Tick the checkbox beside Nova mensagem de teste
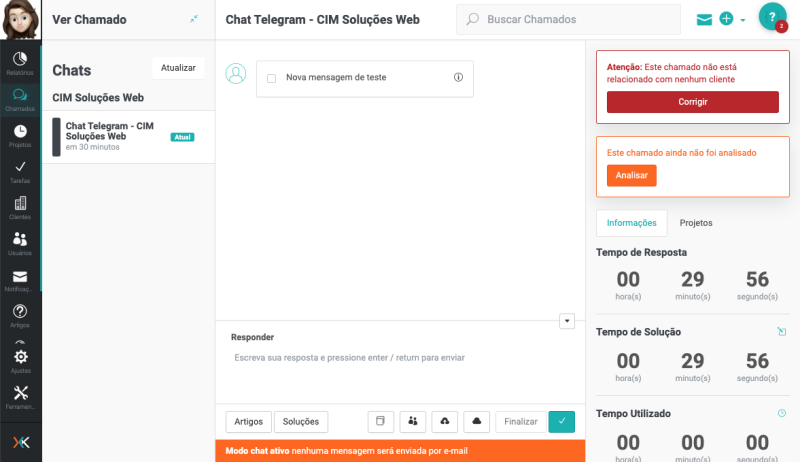Screen dimensions: 800x462 [x=271, y=78]
